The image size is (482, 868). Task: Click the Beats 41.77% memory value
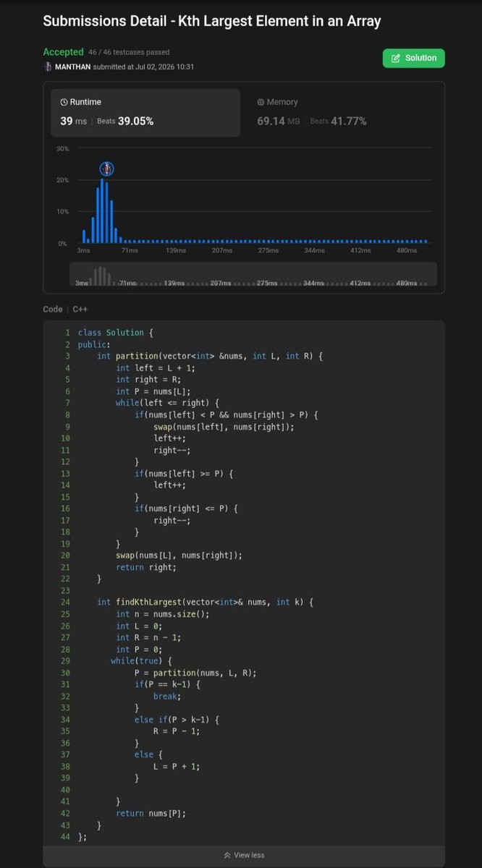point(338,121)
